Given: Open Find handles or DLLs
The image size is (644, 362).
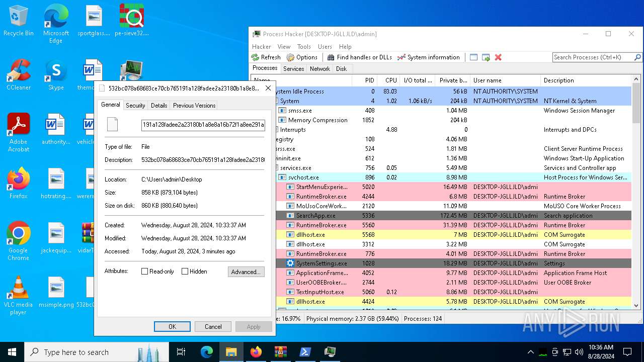Looking at the screenshot, I should 359,57.
